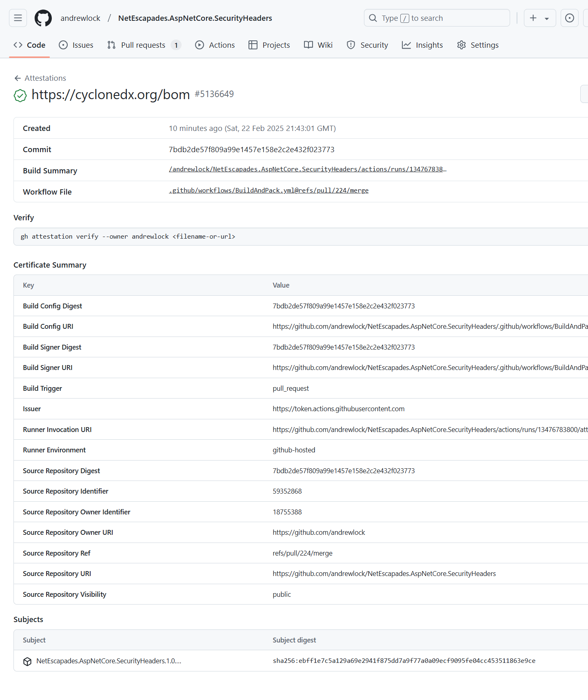Click the NetEscapades.AspNetCore.SecurityHeaders.1.0 subject name
This screenshot has width=588, height=700.
tap(109, 661)
